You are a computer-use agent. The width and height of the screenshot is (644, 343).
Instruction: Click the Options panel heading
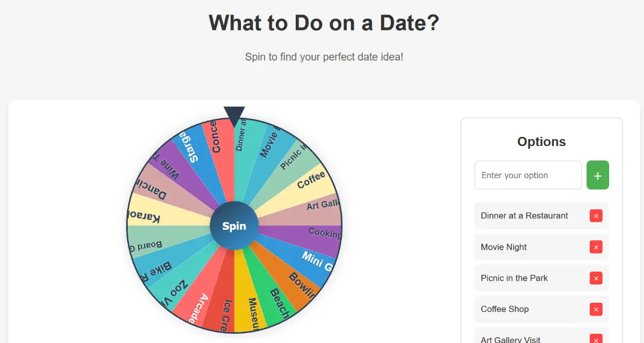tap(541, 142)
